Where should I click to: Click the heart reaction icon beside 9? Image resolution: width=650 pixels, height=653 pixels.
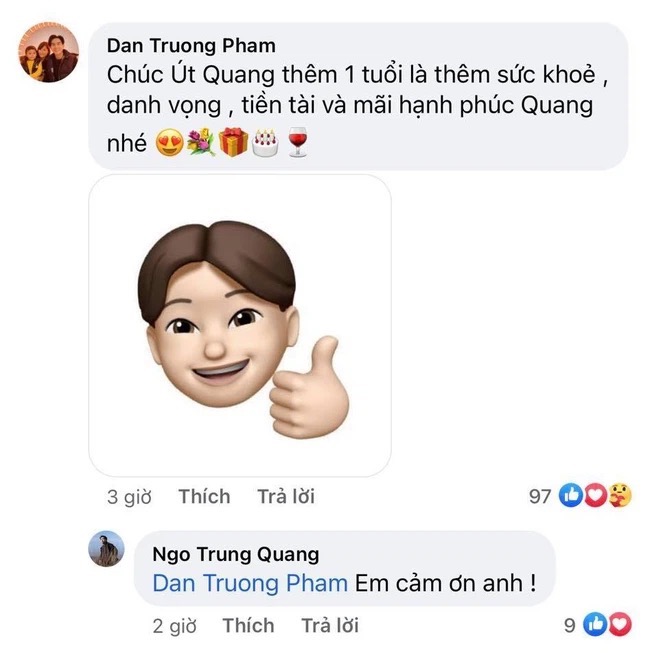coord(620,624)
